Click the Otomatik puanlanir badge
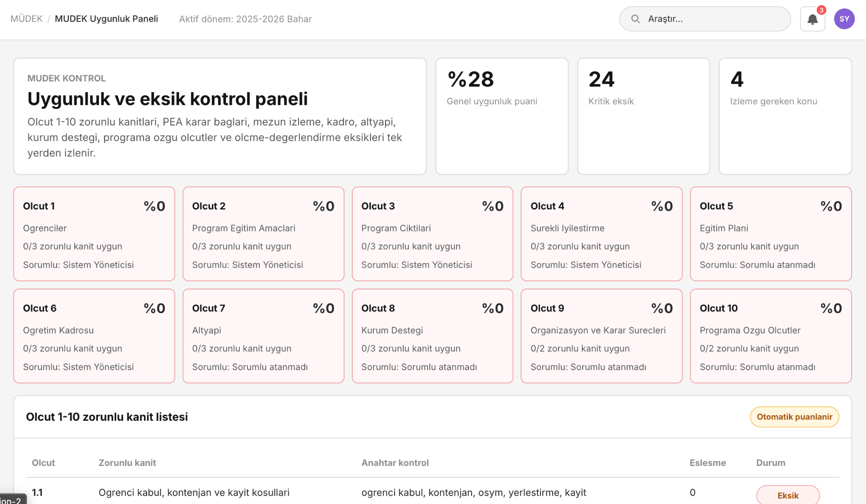This screenshot has height=504, width=866. click(x=794, y=417)
